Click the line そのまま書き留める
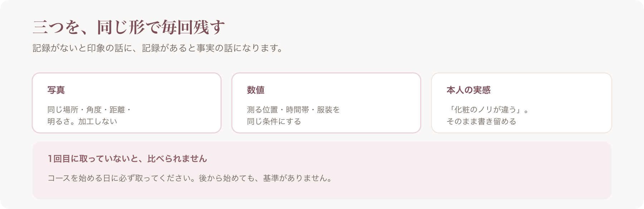Screen dimensions: 644x209 pyautogui.click(x=481, y=121)
